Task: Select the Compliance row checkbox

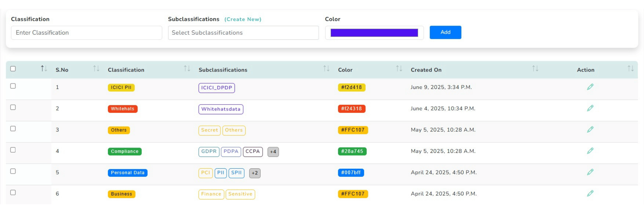Action: pos(13,150)
